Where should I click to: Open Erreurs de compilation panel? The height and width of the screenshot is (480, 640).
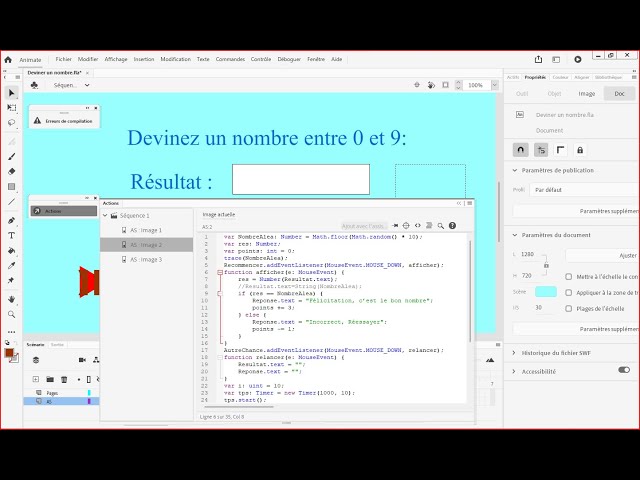tap(64, 121)
